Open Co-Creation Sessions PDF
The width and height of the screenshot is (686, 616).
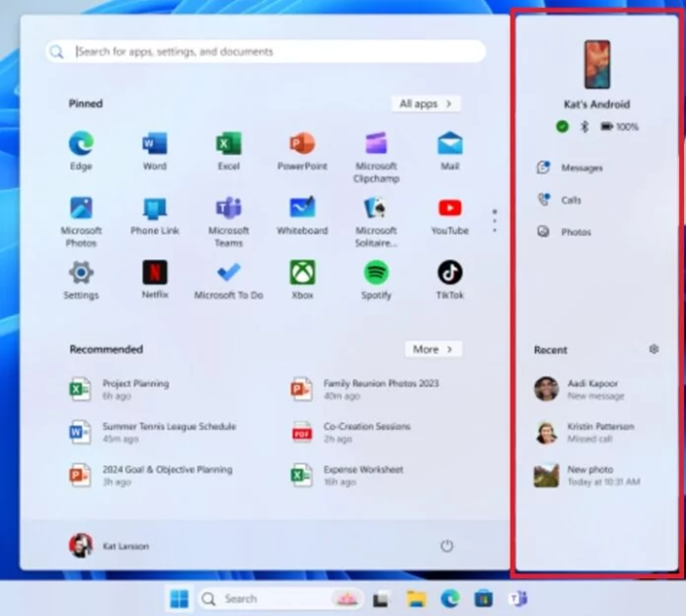click(x=351, y=432)
